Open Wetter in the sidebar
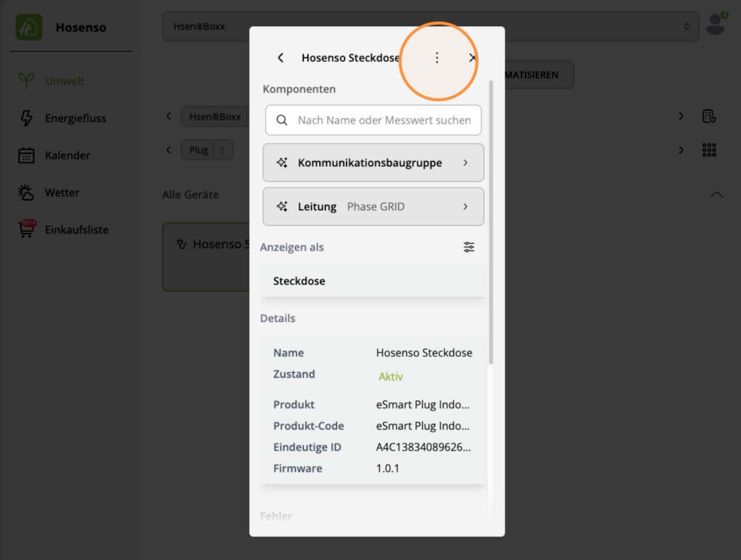741x560 pixels. pyautogui.click(x=62, y=193)
